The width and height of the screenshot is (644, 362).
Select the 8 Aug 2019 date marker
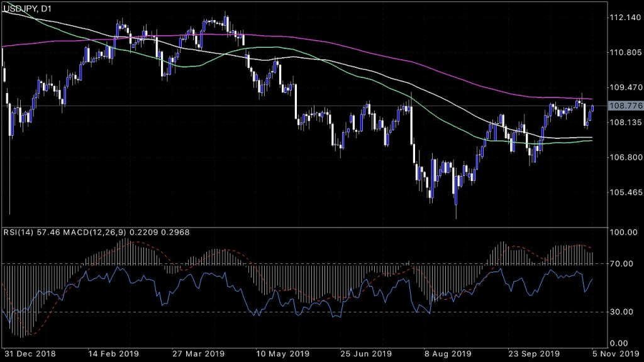pos(448,354)
